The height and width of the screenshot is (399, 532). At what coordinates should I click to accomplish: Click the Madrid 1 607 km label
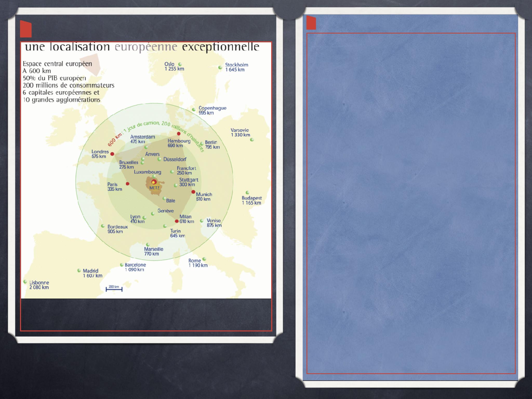(92, 273)
